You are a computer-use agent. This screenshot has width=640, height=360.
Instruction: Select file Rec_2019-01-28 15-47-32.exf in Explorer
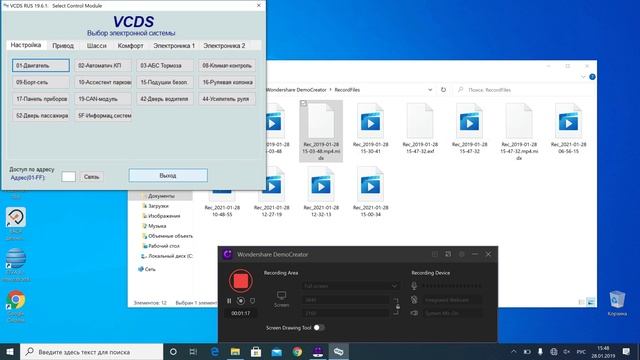coord(420,129)
